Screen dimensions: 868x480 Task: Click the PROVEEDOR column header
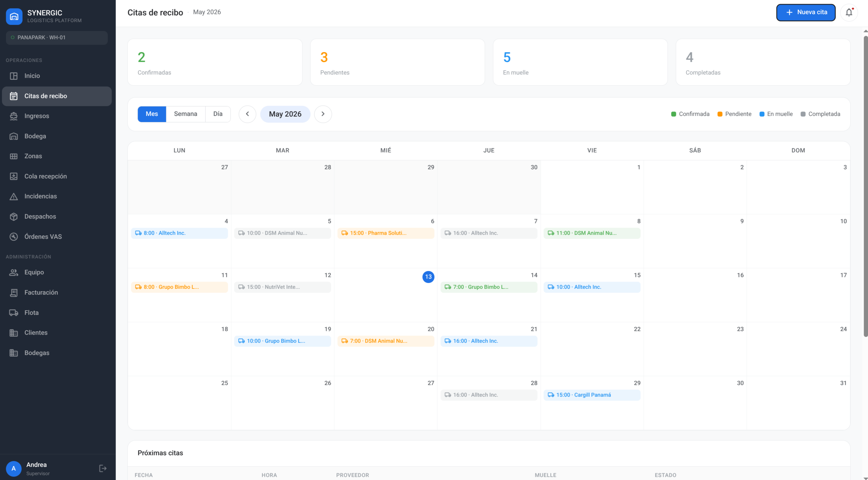(x=352, y=475)
